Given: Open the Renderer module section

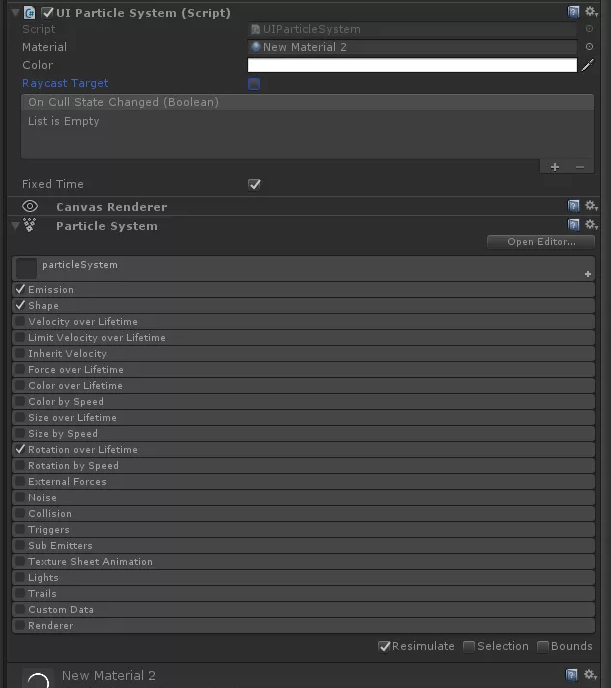Looking at the screenshot, I should click(51, 626).
